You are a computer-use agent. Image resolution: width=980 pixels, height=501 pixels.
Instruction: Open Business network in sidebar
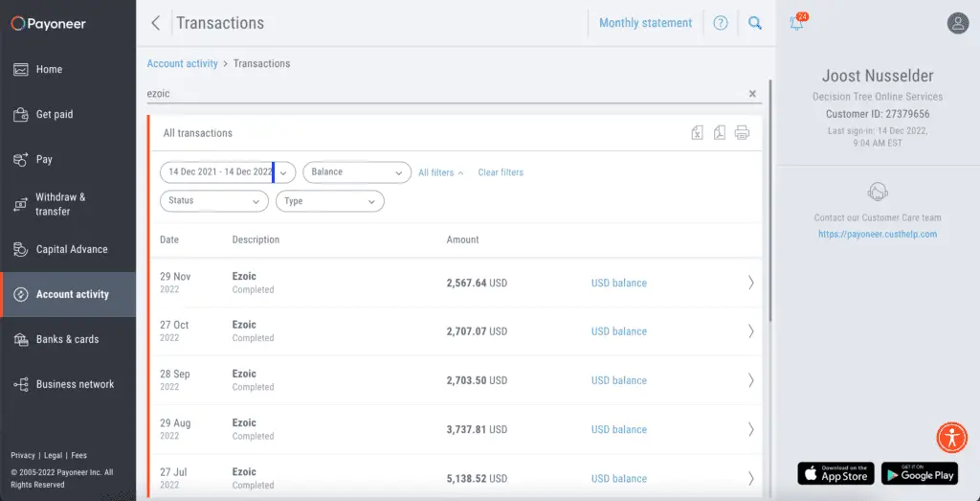(68, 385)
